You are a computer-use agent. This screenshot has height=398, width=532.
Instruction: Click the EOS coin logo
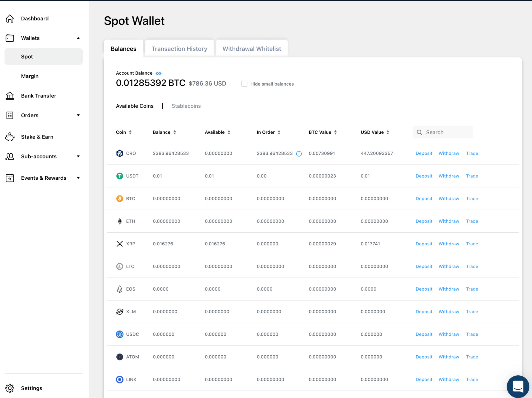(119, 289)
